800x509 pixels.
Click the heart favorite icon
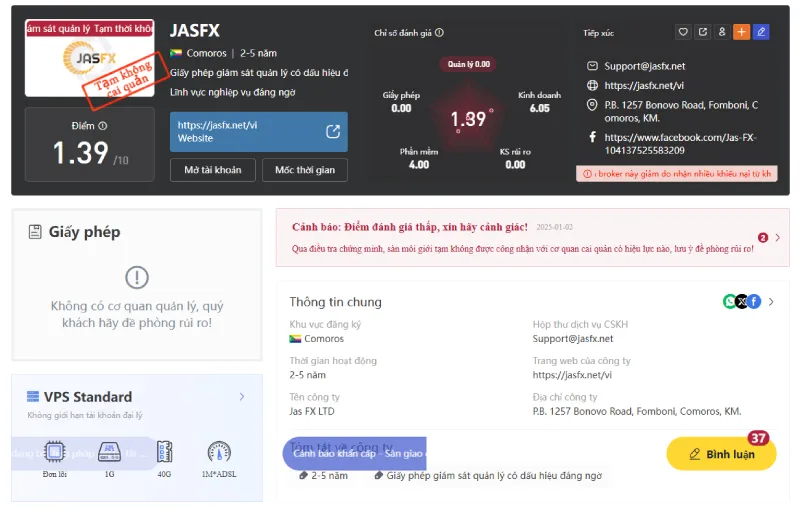point(683,32)
